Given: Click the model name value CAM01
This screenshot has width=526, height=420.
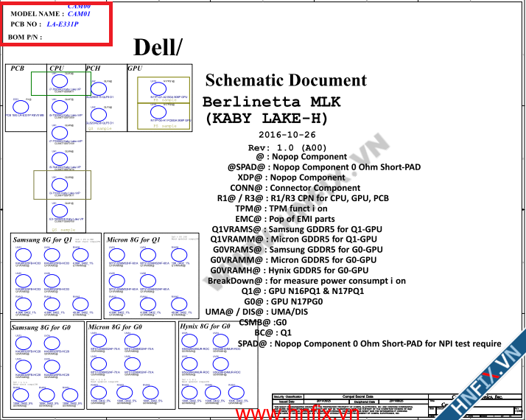Looking at the screenshot, I should click(79, 14).
